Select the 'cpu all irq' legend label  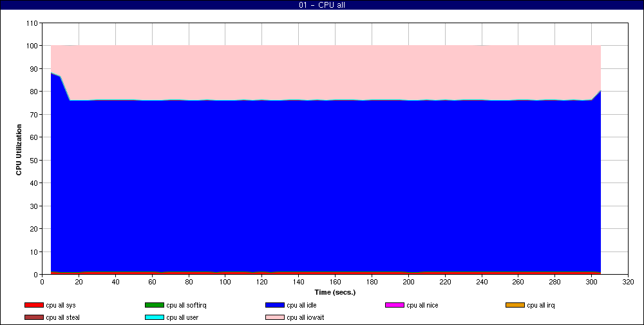[x=541, y=305]
